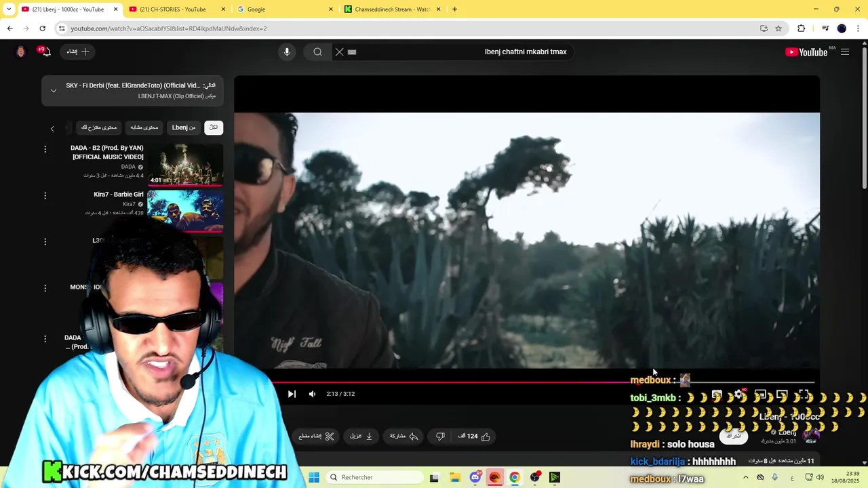Show more filter chips with arrow

pos(52,128)
